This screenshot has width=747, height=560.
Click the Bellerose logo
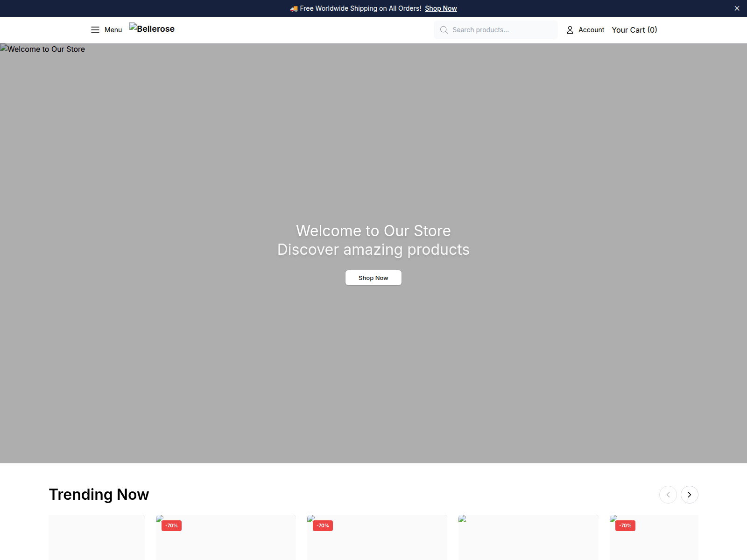(x=152, y=28)
